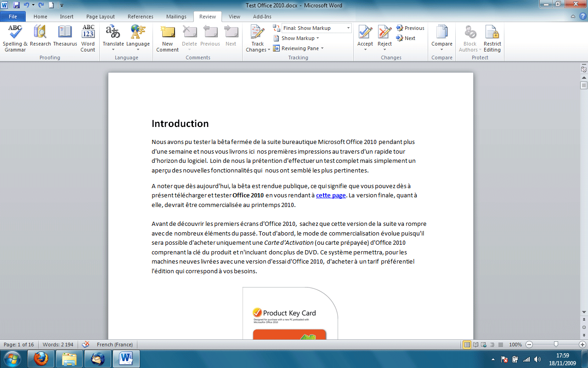Image resolution: width=588 pixels, height=368 pixels.
Task: Click the Product Key Card image
Action: point(290,314)
